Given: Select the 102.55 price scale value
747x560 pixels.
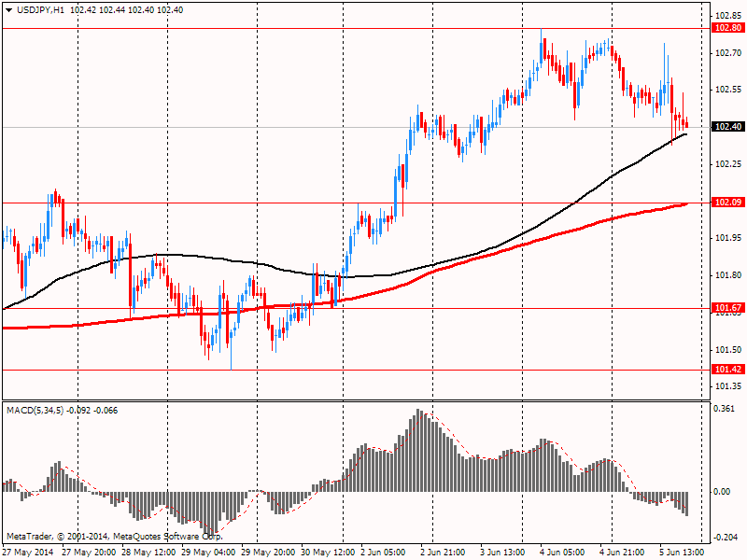Looking at the screenshot, I should (x=728, y=90).
